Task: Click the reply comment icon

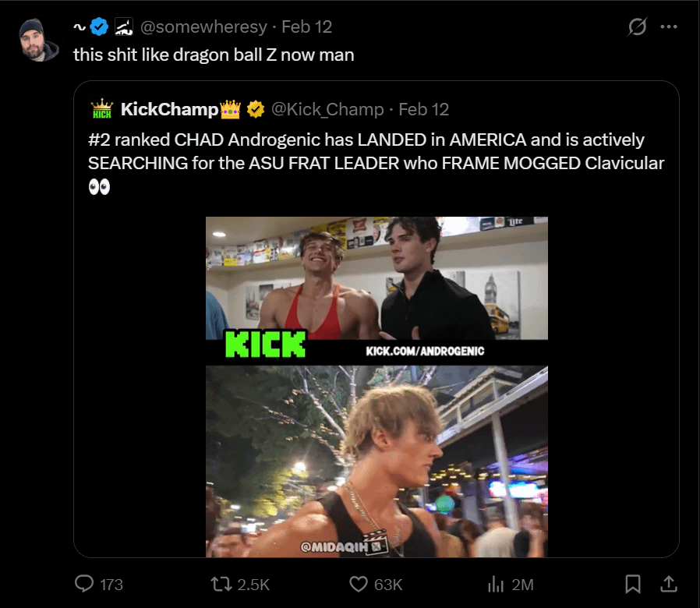Action: click(x=85, y=583)
